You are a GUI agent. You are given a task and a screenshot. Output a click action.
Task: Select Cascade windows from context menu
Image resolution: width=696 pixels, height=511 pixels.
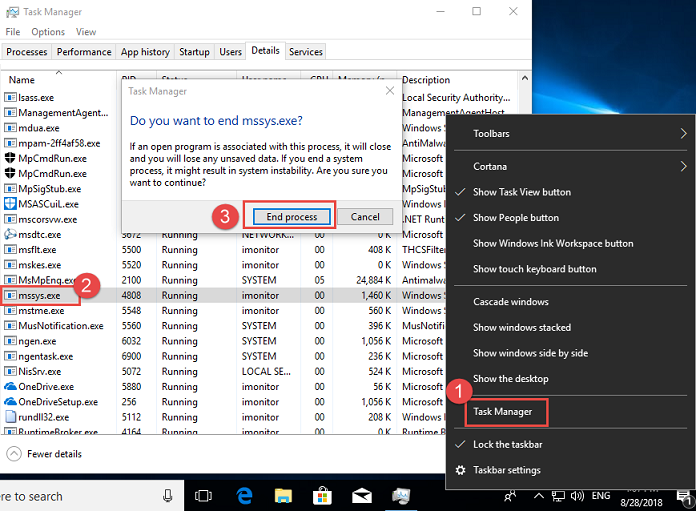tap(571, 302)
